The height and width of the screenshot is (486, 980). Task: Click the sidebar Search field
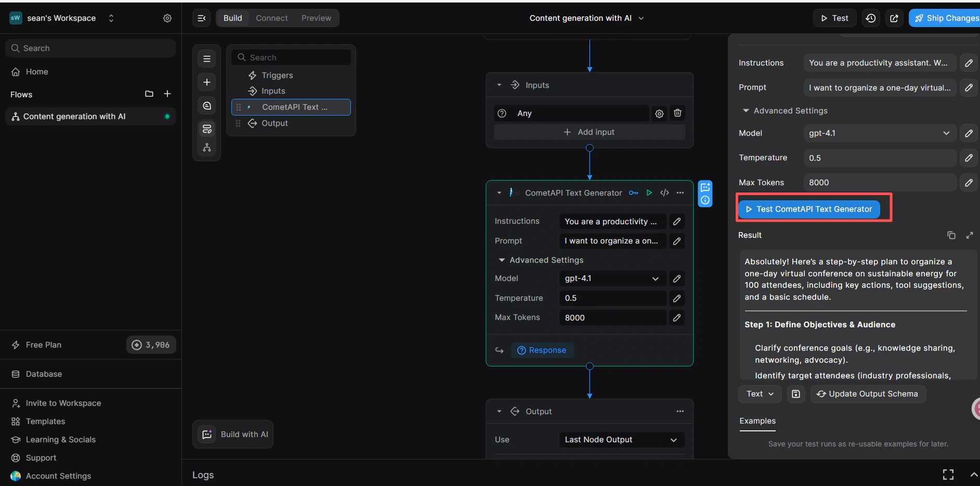click(x=90, y=48)
